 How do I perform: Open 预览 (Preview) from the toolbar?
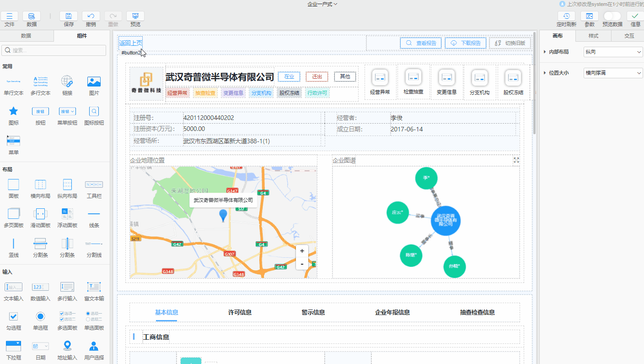[x=135, y=16]
